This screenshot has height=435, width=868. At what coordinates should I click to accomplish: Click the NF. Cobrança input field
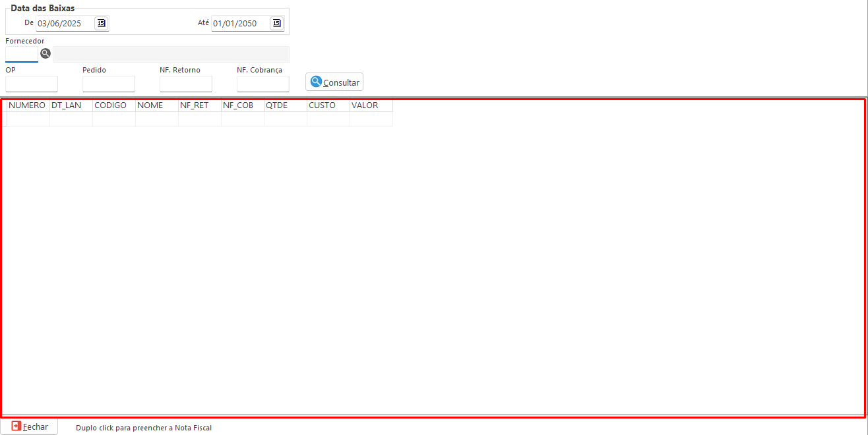pos(263,84)
